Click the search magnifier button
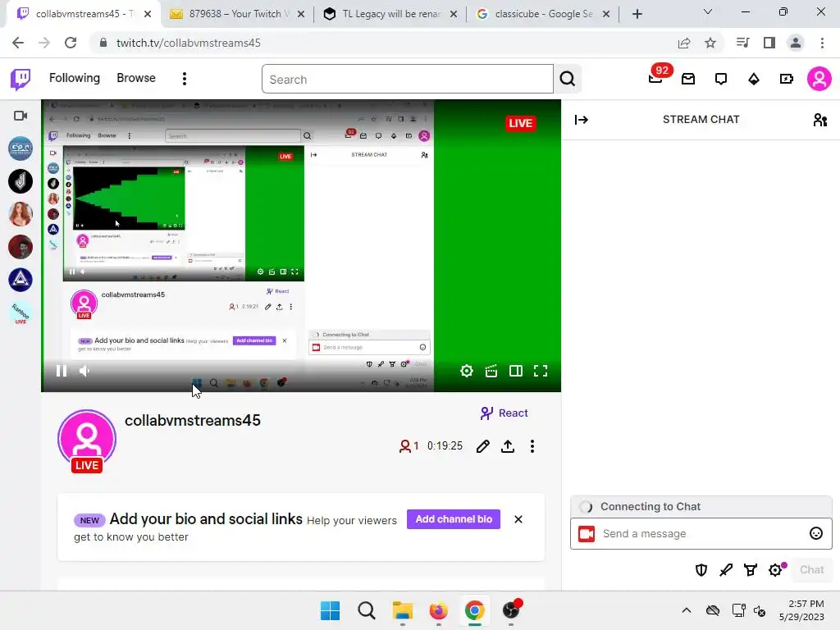The width and height of the screenshot is (840, 630). (x=568, y=80)
